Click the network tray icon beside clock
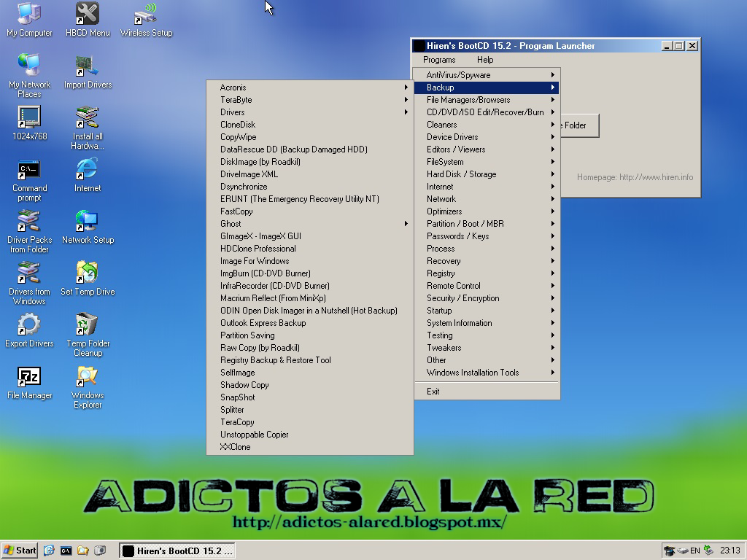 (708, 551)
